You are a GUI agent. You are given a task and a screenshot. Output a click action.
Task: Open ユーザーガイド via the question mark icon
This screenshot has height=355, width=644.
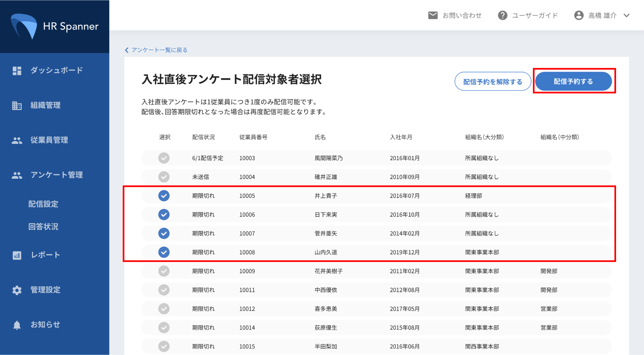[x=502, y=15]
